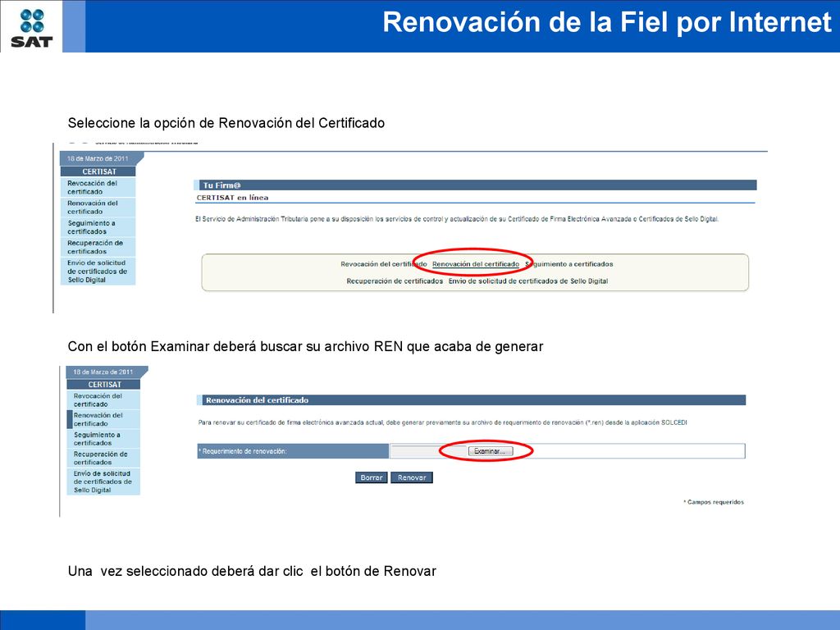Screen dimensions: 840x630
Task: Click the lower CERTISAT sidebar header
Action: pyautogui.click(x=104, y=385)
